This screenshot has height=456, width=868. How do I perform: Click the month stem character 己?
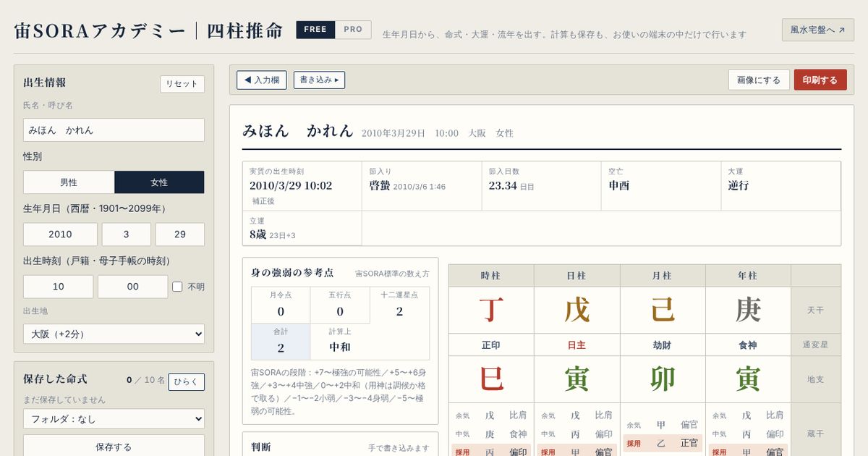pos(663,310)
